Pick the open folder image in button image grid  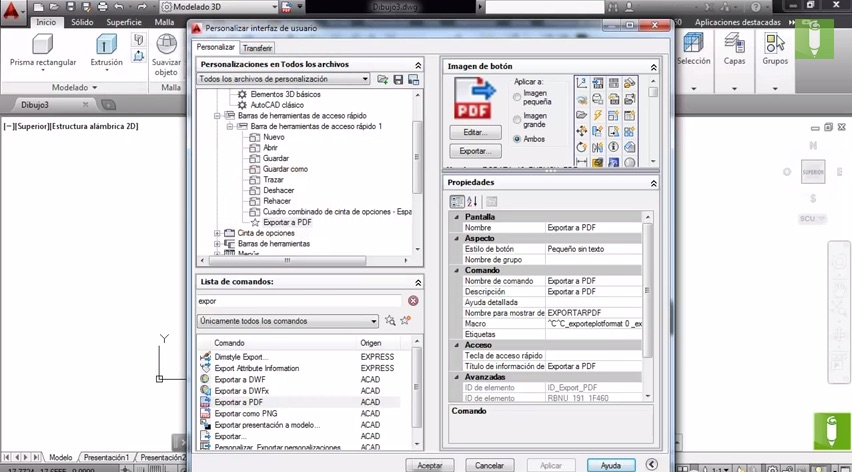[582, 115]
